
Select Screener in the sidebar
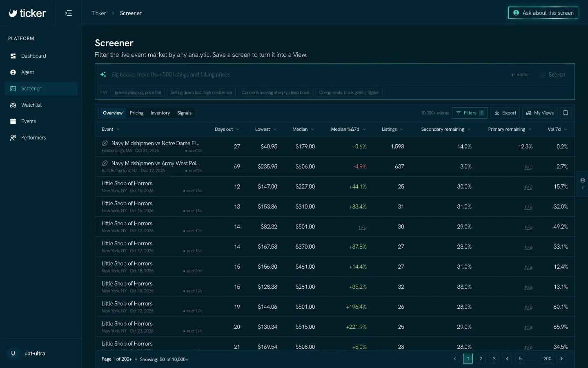[41, 89]
